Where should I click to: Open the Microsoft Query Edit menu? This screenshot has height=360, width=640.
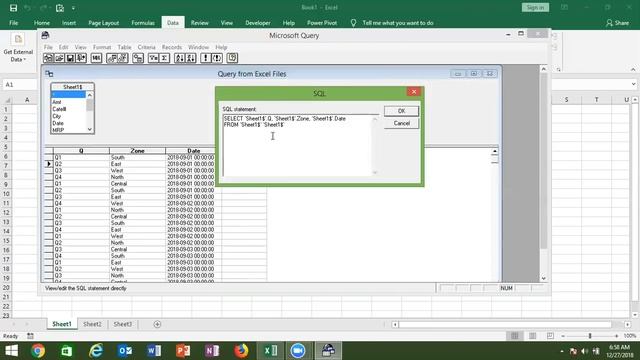pyautogui.click(x=63, y=47)
